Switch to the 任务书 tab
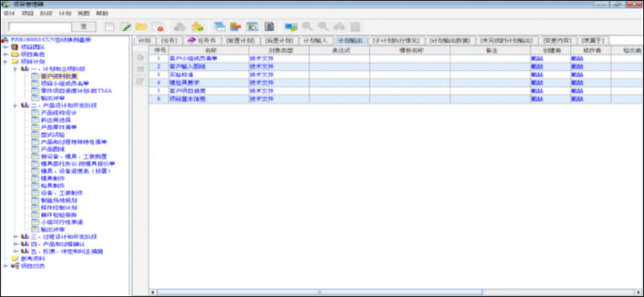 pyautogui.click(x=201, y=41)
